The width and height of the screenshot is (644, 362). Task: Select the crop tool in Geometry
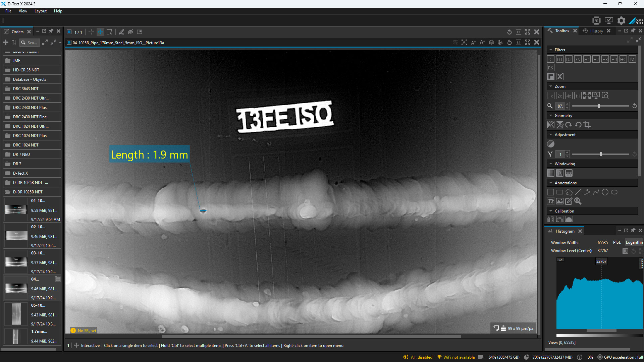pos(587,125)
